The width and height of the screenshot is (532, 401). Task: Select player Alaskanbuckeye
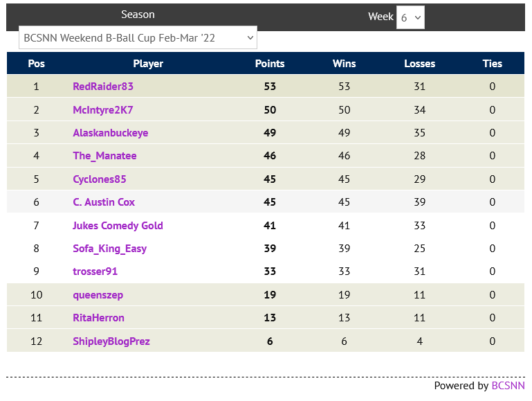[111, 133]
